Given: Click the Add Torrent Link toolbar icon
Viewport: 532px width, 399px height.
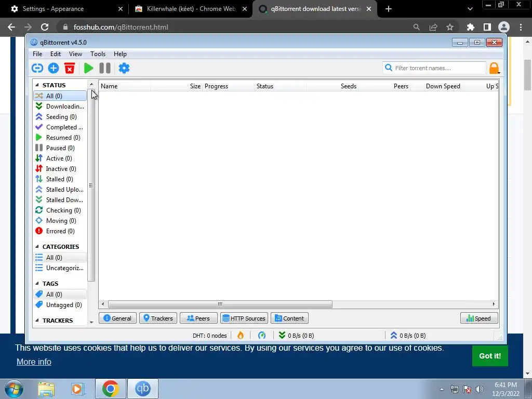Looking at the screenshot, I should [37, 68].
